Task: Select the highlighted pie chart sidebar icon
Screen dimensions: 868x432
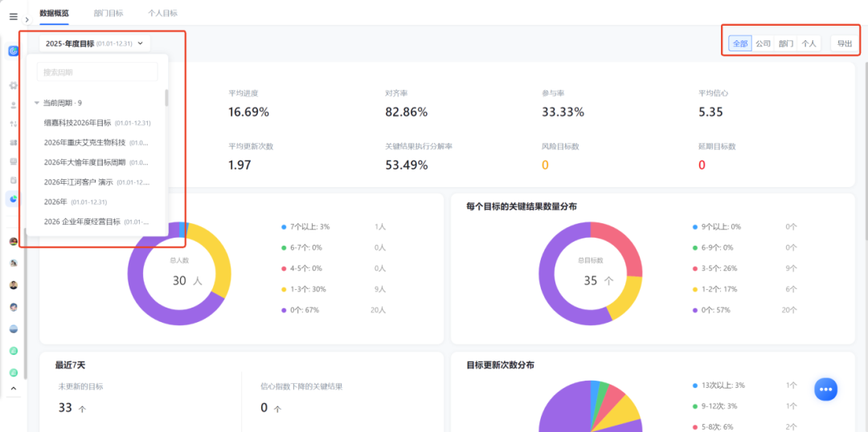Action: (x=14, y=199)
